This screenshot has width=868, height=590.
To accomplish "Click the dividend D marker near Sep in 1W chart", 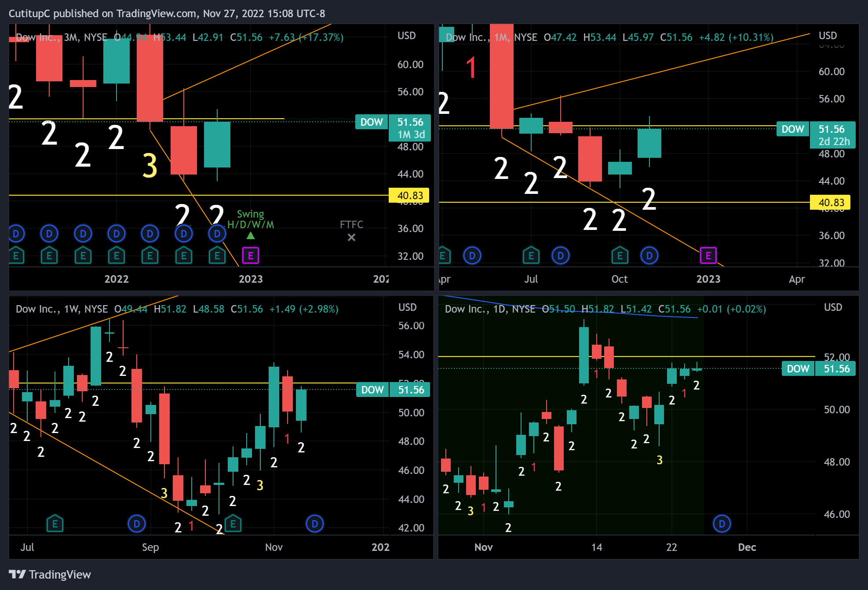I will (x=137, y=524).
